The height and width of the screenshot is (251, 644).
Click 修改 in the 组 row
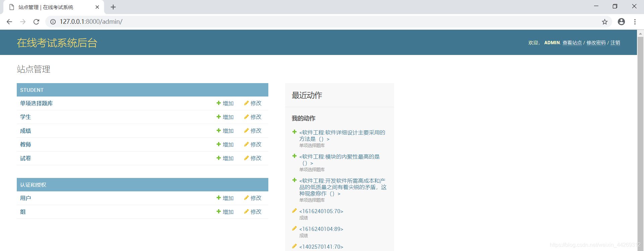pos(253,212)
